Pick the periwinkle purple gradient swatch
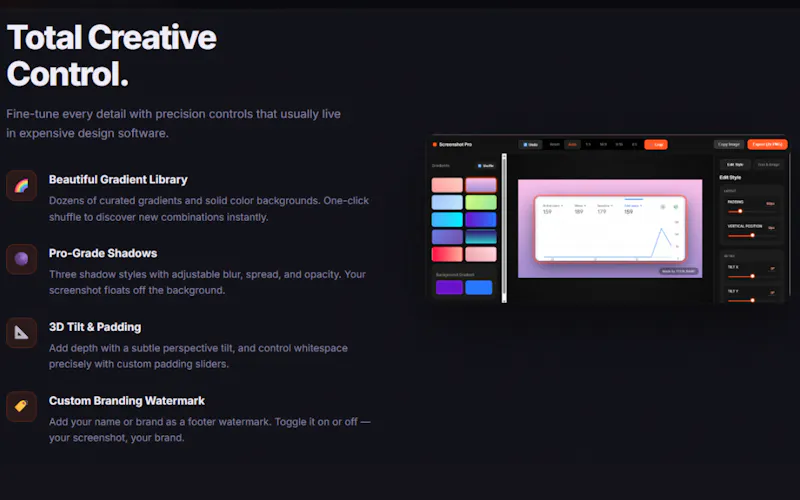This screenshot has width=800, height=500. (x=447, y=237)
